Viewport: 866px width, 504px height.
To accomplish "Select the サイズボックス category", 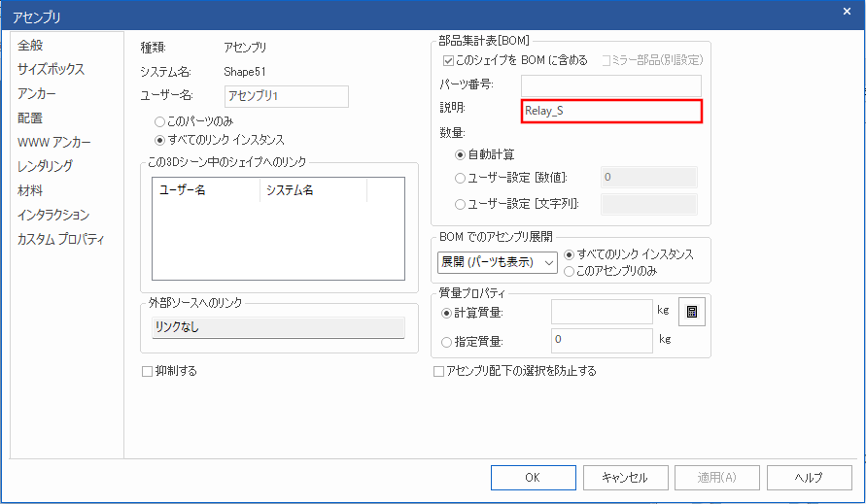I will pyautogui.click(x=51, y=70).
